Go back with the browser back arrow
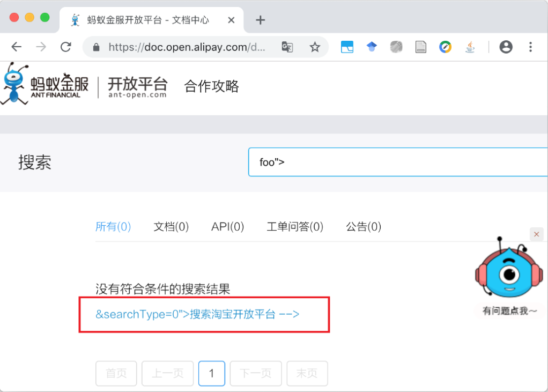 pos(17,47)
